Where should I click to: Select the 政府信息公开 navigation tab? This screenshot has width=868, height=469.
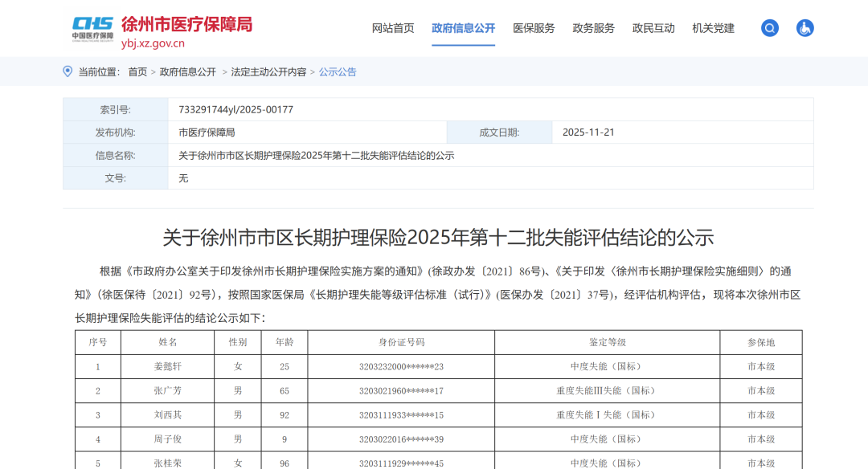coord(463,28)
